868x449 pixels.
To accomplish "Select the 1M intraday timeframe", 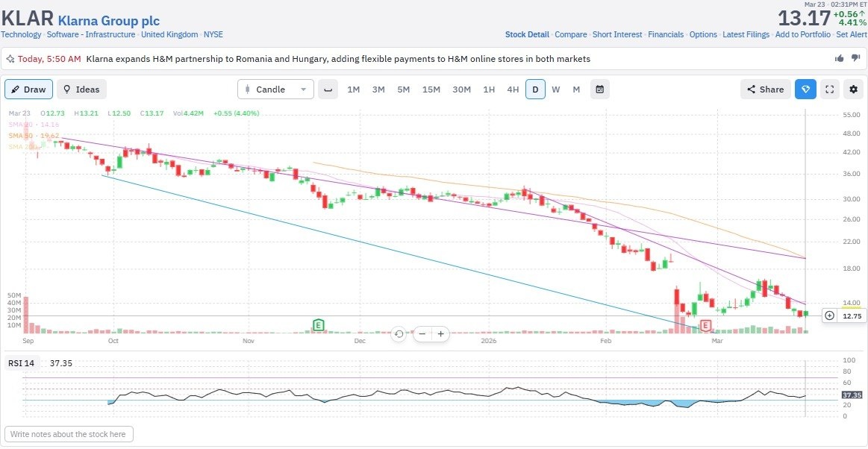I will [x=353, y=89].
